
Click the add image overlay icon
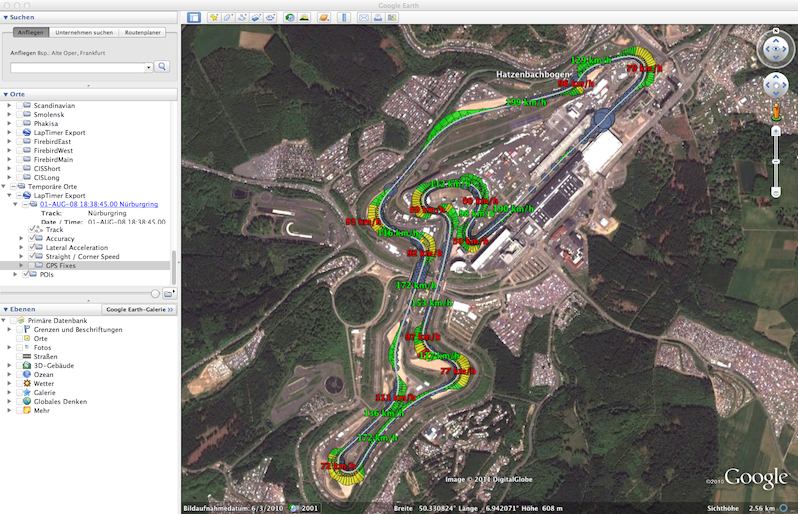click(x=256, y=17)
